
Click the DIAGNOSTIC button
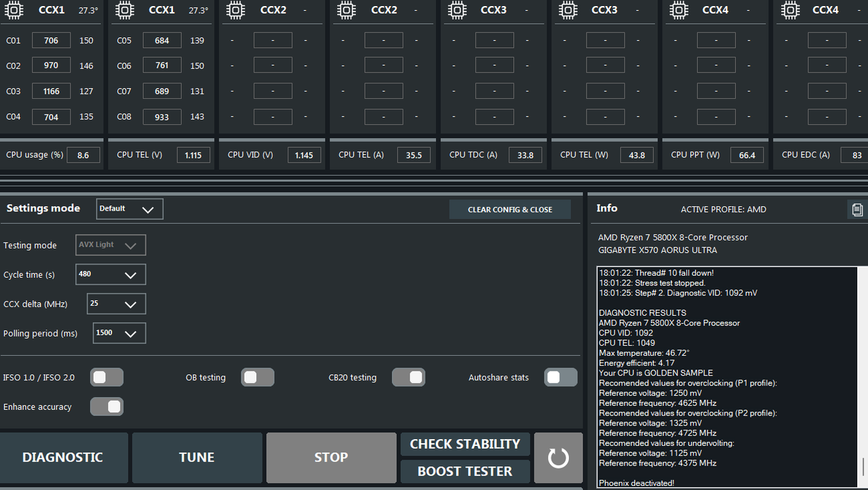tap(63, 457)
